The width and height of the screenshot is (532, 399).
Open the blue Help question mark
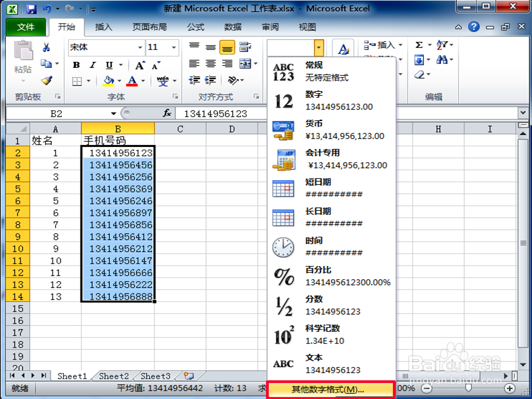474,27
